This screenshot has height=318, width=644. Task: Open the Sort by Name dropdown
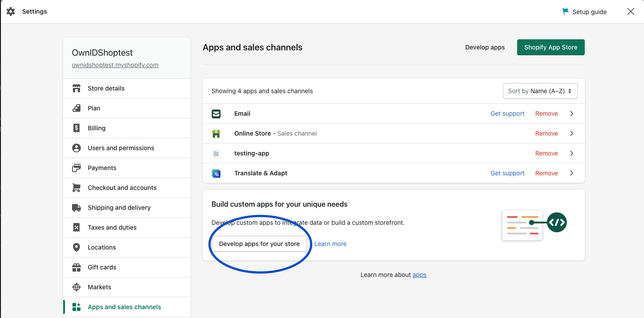(x=540, y=91)
